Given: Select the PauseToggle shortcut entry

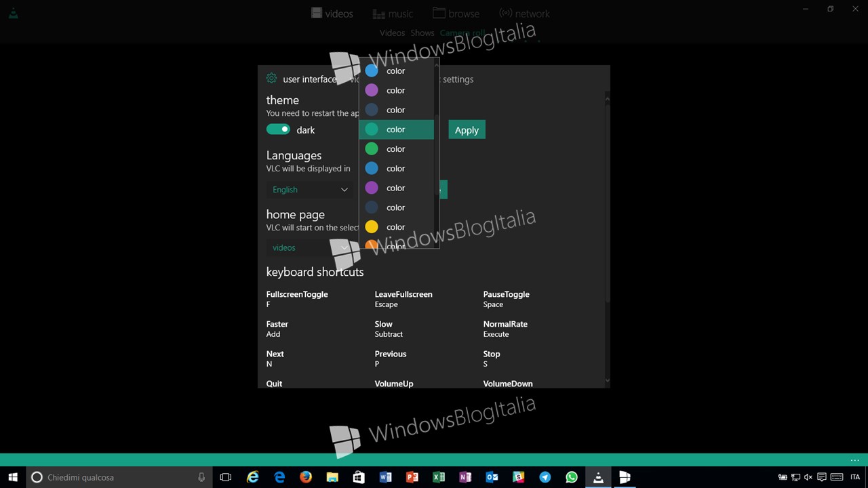Looking at the screenshot, I should [x=506, y=299].
